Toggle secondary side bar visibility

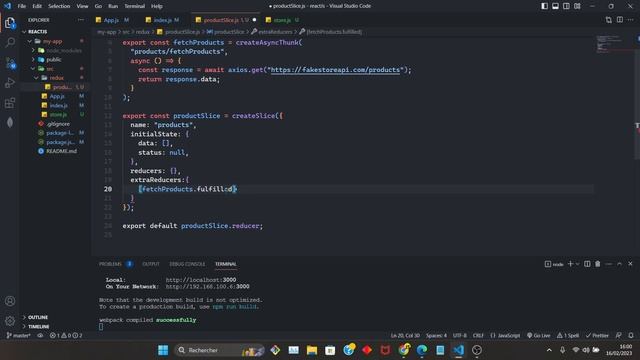(566, 6)
